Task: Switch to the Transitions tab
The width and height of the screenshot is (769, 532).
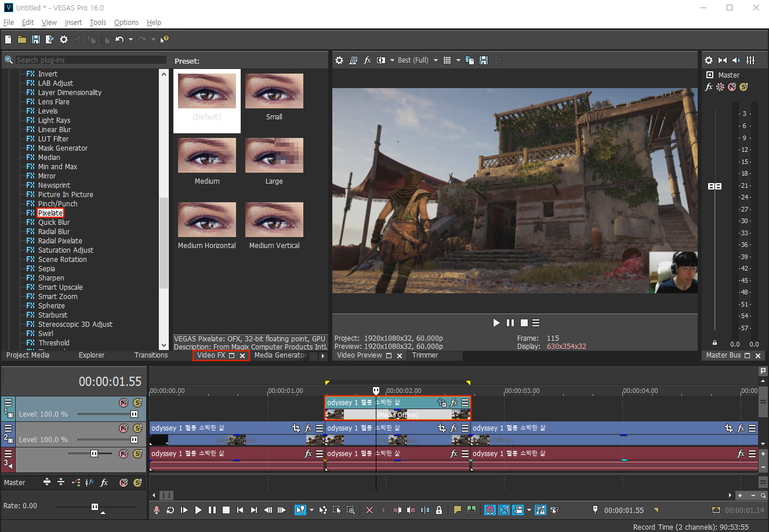Action: point(151,355)
